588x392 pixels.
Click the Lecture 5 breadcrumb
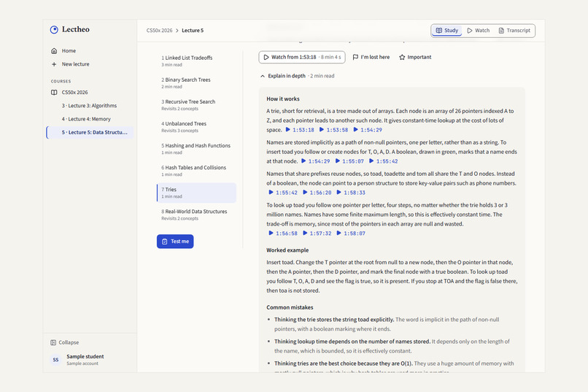193,31
